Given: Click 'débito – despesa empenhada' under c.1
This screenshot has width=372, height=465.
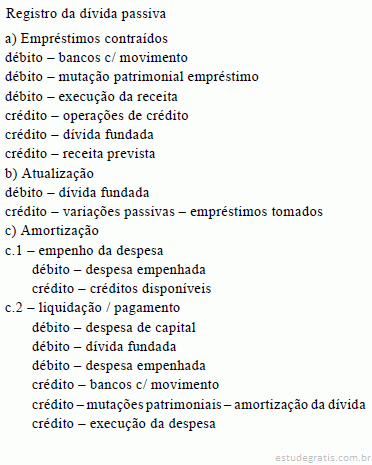Looking at the screenshot, I should click(x=119, y=270).
